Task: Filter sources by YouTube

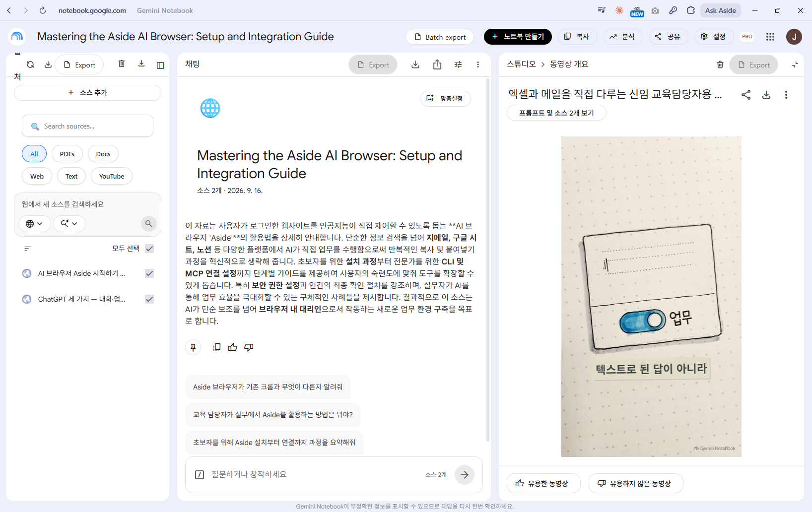Action: click(112, 176)
